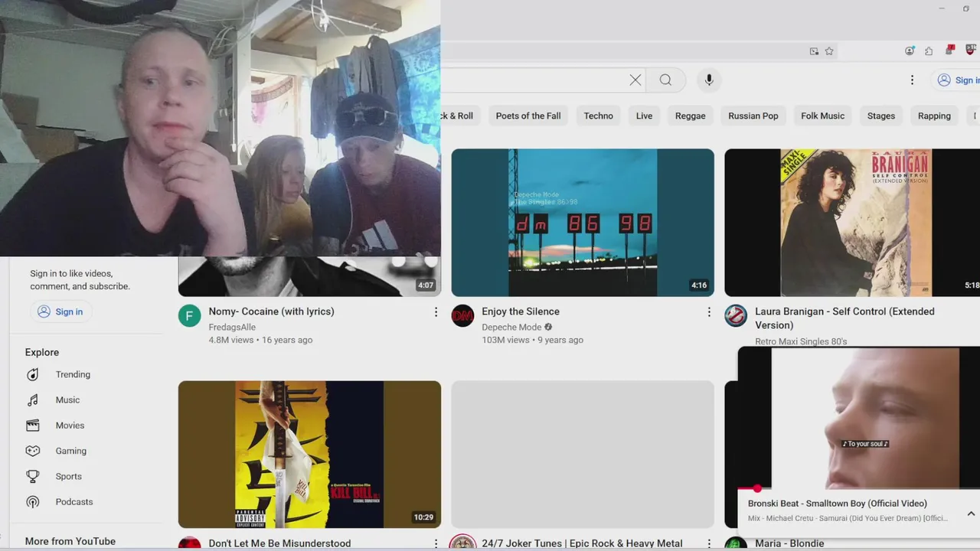The image size is (980, 551).
Task: Open Depeche Mode channel avatar
Action: click(462, 315)
